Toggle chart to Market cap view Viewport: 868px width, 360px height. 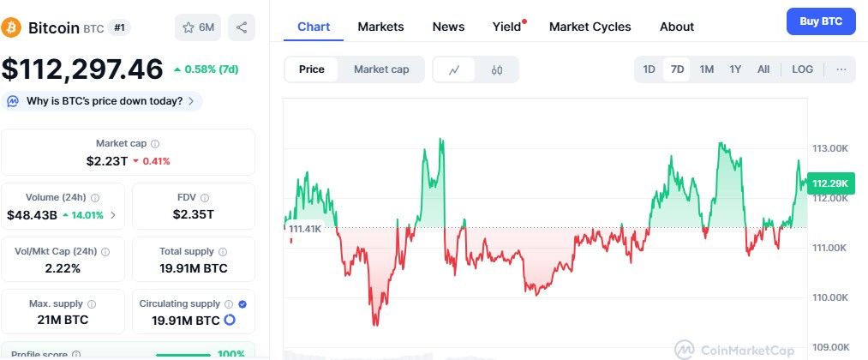381,69
